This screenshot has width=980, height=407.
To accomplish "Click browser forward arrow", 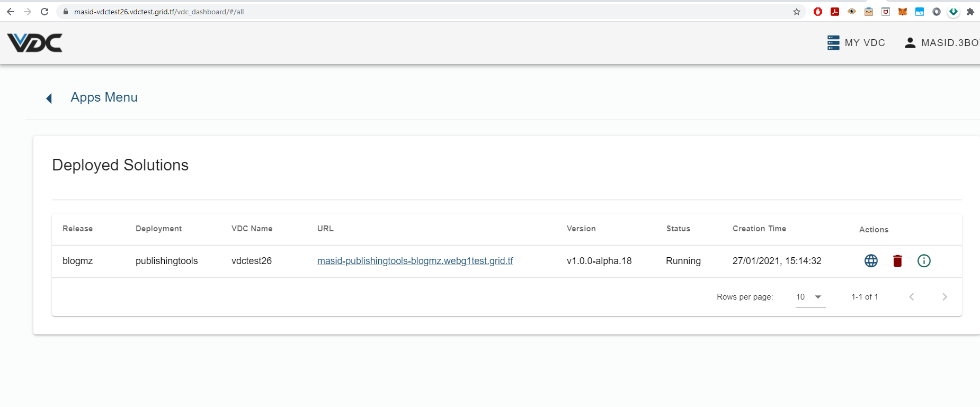I will pyautogui.click(x=28, y=12).
